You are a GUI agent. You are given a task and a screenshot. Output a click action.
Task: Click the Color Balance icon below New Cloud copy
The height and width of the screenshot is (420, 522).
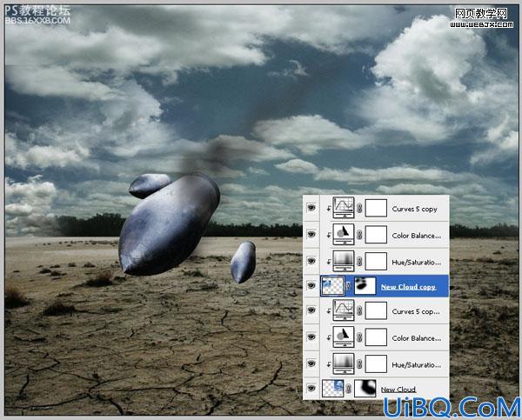pos(344,337)
